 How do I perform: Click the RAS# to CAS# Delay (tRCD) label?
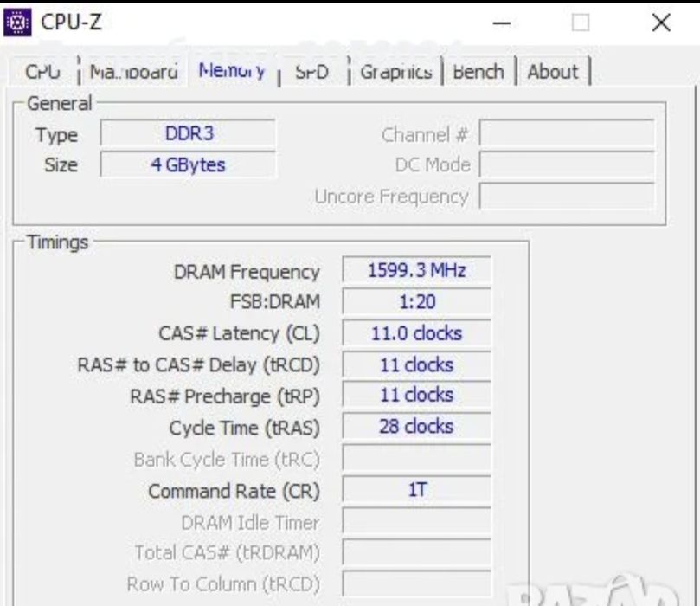pos(199,365)
